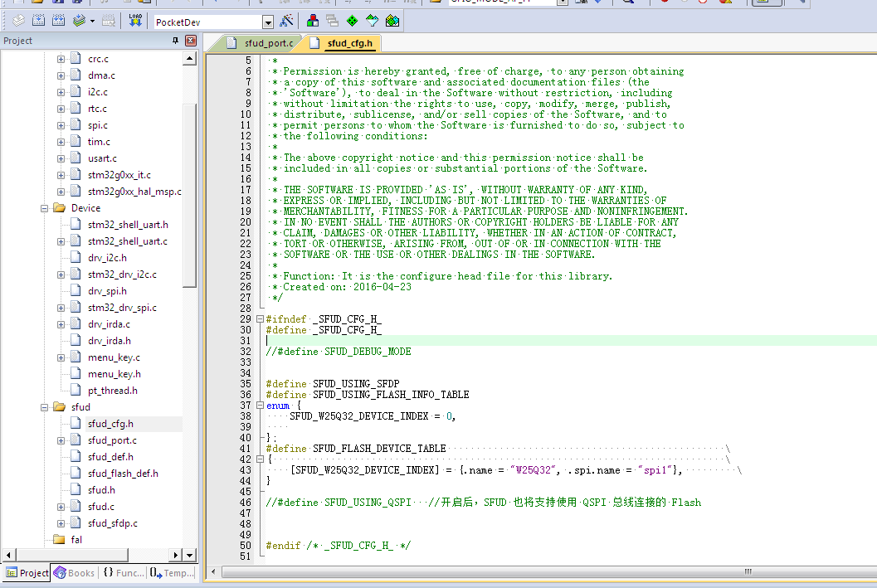The image size is (877, 588).
Task: Switch to the sfud_port.c editor tab
Action: pyautogui.click(x=261, y=43)
